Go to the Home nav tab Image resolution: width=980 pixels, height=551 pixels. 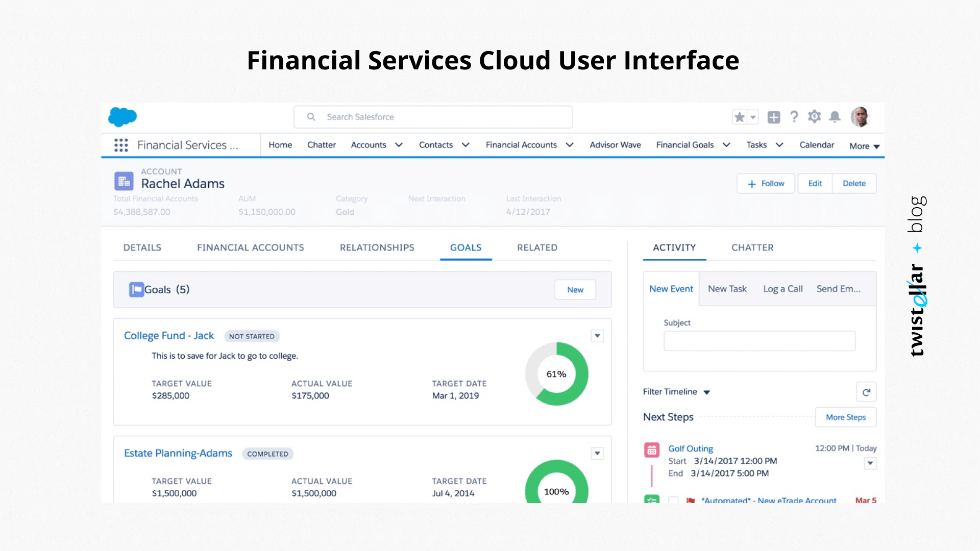280,145
